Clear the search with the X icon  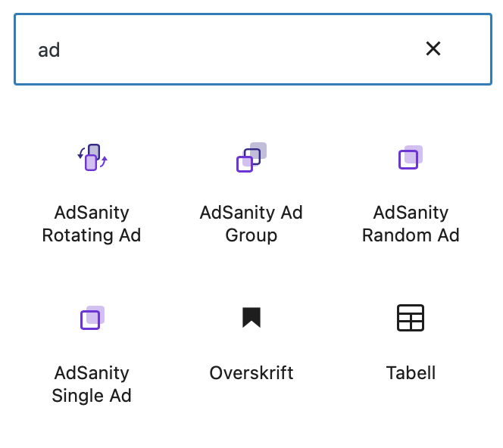pos(433,49)
